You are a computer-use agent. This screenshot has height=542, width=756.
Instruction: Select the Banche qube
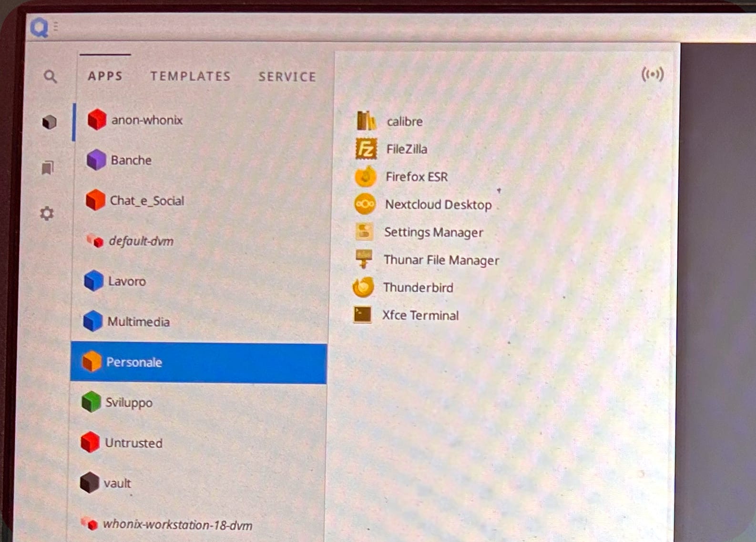[x=131, y=160]
